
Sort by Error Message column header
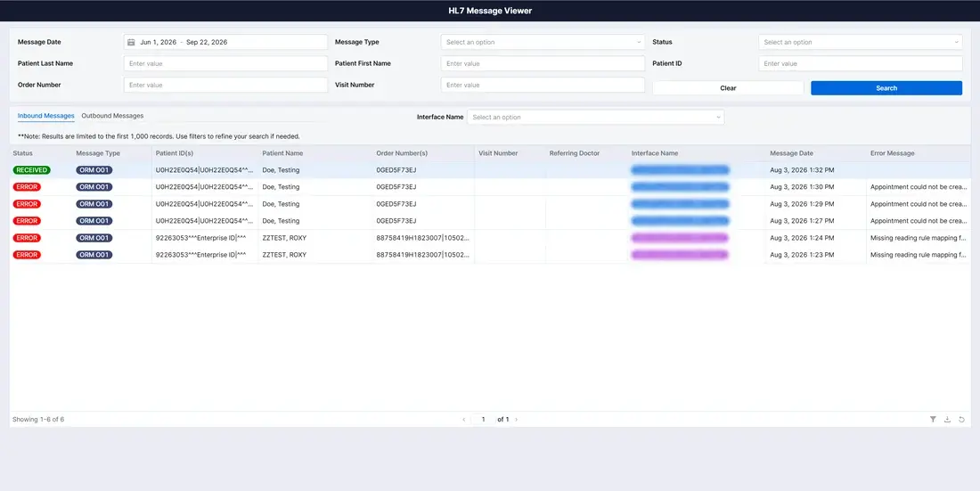(x=892, y=153)
